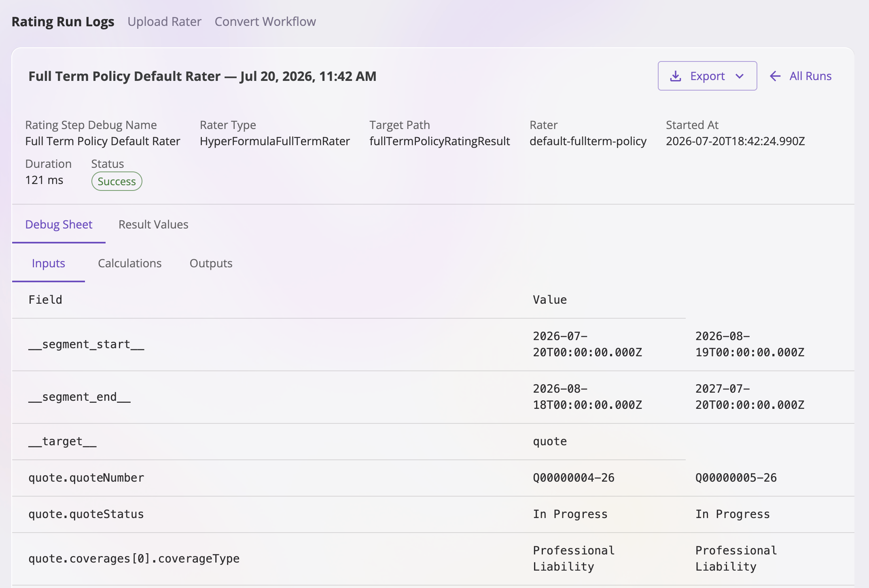Click Started At timestamp value
This screenshot has height=588, width=869.
pos(735,141)
